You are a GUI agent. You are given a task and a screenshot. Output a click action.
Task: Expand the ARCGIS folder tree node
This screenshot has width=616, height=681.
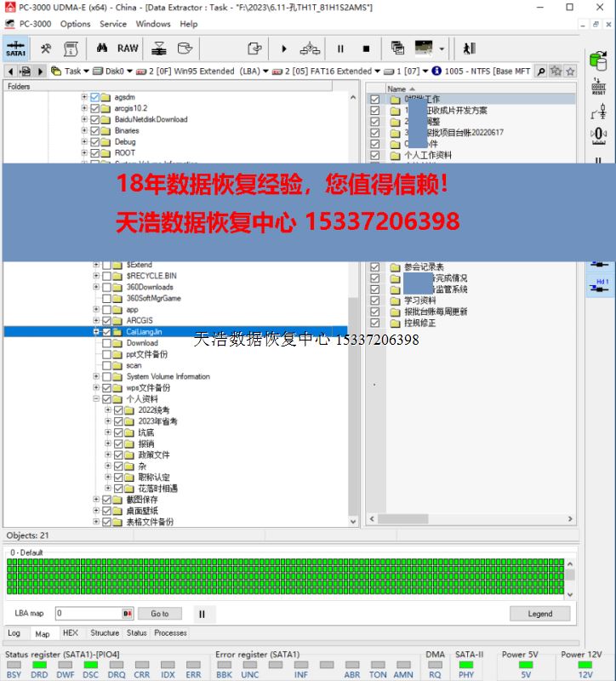(96, 321)
